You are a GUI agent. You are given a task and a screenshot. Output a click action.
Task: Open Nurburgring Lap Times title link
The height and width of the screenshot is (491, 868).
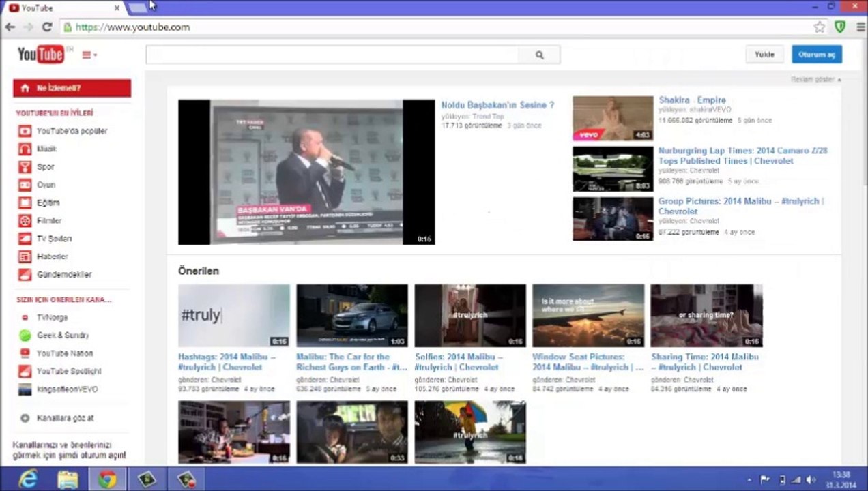coord(742,155)
